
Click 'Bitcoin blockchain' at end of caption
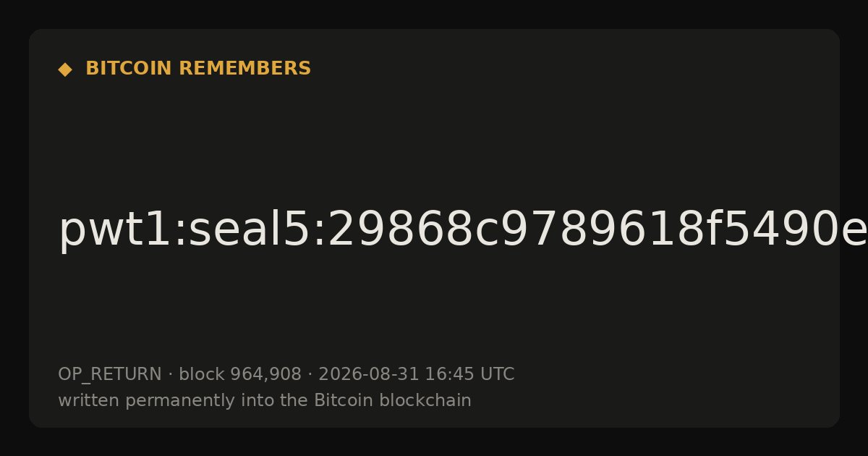click(392, 401)
